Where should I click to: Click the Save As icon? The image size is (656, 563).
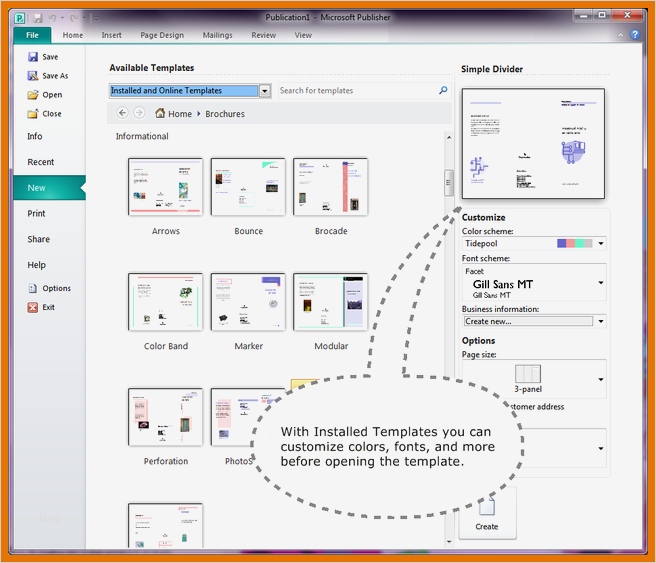tap(33, 75)
